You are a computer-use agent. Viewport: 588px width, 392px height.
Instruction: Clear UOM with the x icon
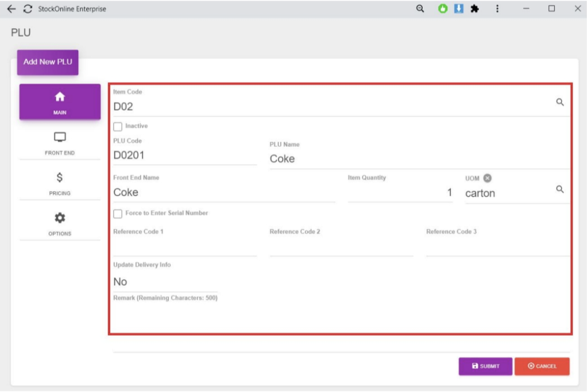click(488, 178)
